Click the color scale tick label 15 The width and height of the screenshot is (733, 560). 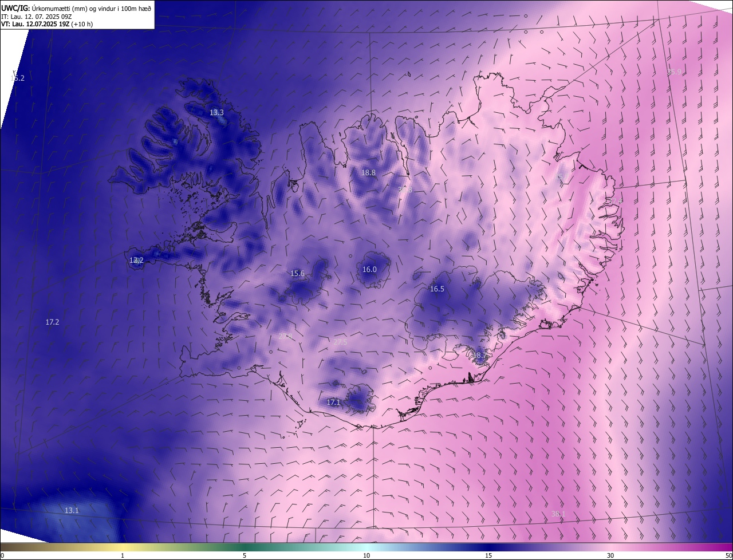(x=488, y=555)
